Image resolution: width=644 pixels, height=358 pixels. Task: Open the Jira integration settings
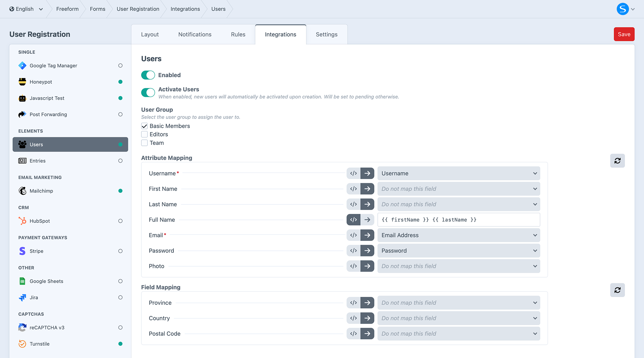coord(33,297)
